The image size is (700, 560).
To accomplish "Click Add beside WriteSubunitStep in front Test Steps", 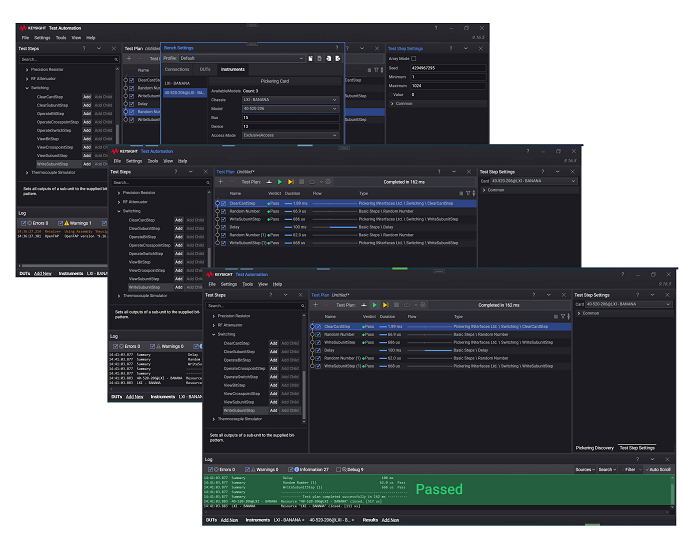I will [x=273, y=410].
